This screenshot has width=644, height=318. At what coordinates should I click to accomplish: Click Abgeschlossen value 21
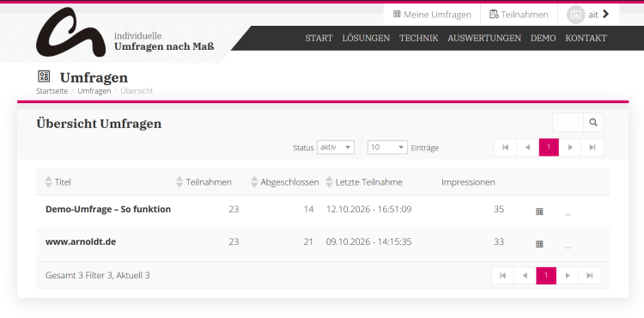308,242
